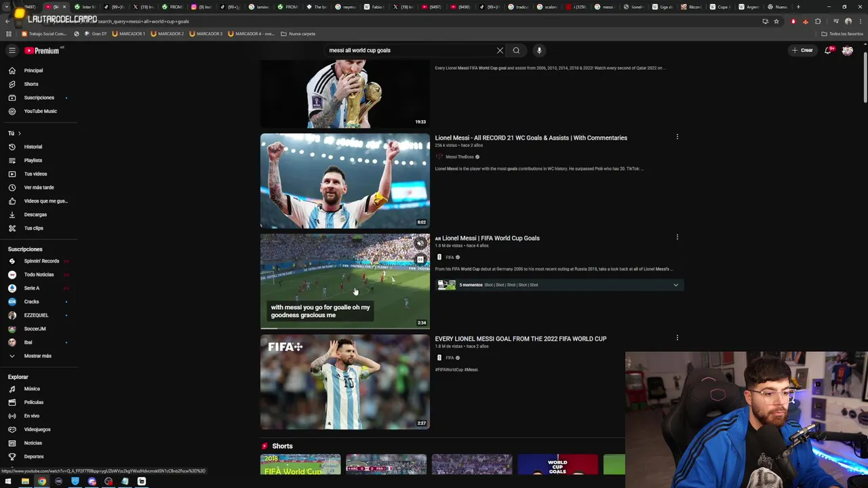Open Cracks subscription channel

[31, 302]
